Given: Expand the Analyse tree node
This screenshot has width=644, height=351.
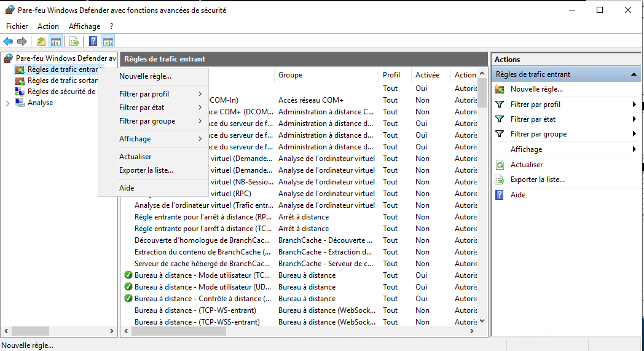Looking at the screenshot, I should [8, 103].
